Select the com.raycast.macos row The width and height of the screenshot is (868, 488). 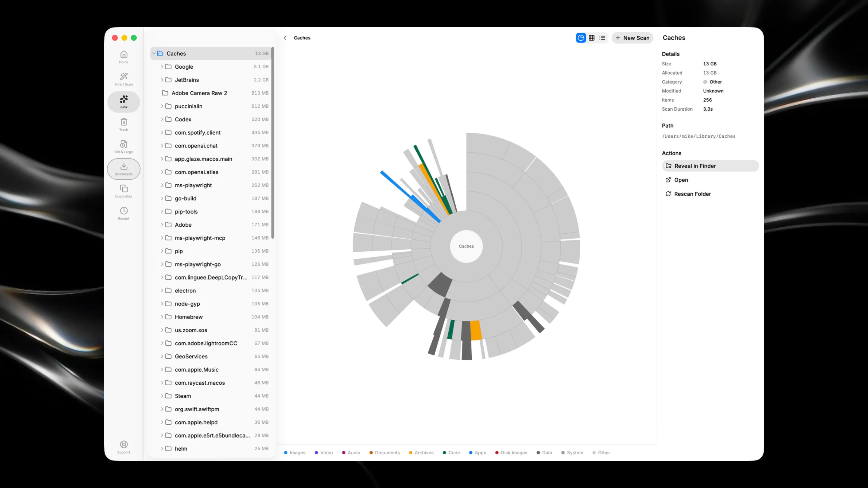[211, 383]
